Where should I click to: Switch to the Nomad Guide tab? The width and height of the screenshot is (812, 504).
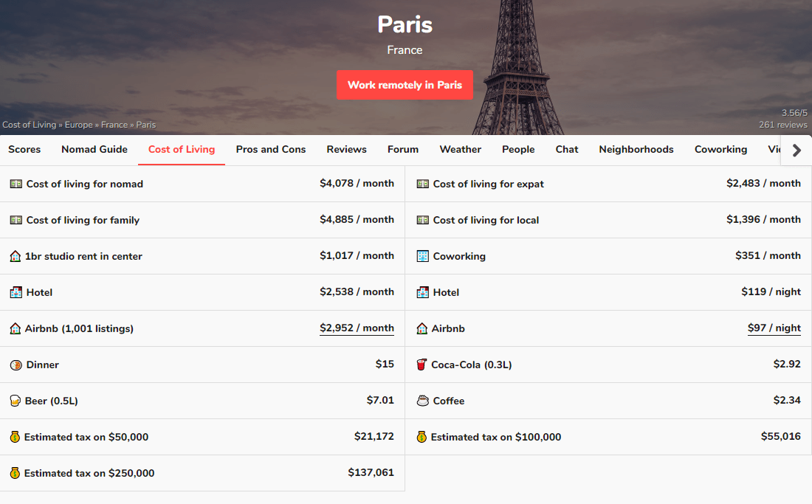(x=94, y=150)
